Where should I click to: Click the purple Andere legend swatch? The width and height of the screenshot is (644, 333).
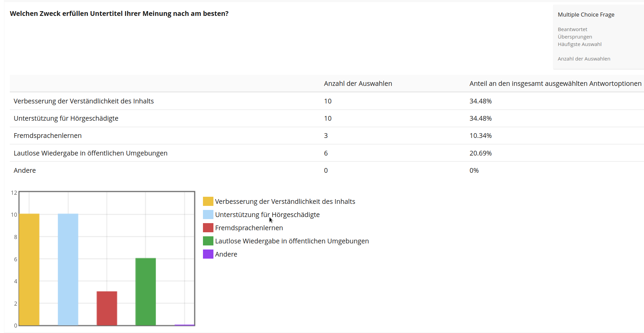[x=208, y=254]
